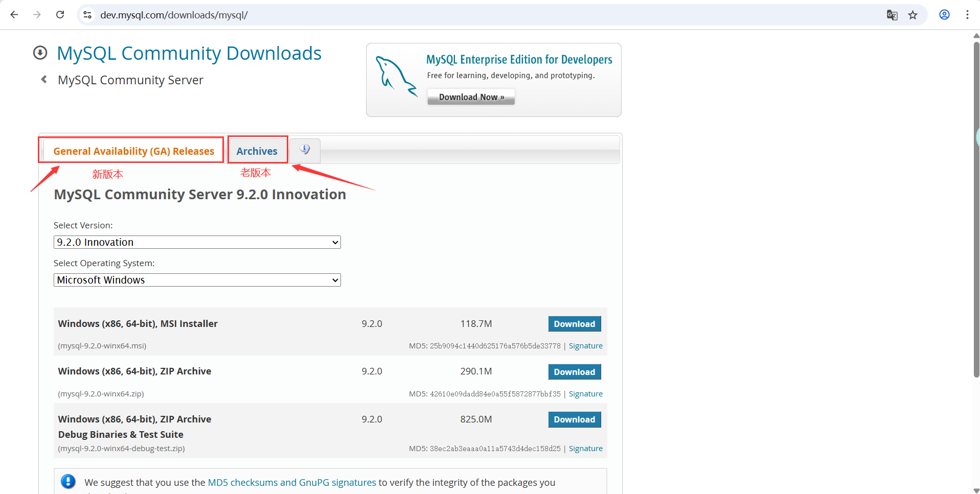Open Signature link for MSI installer
This screenshot has height=494, width=980.
[586, 346]
